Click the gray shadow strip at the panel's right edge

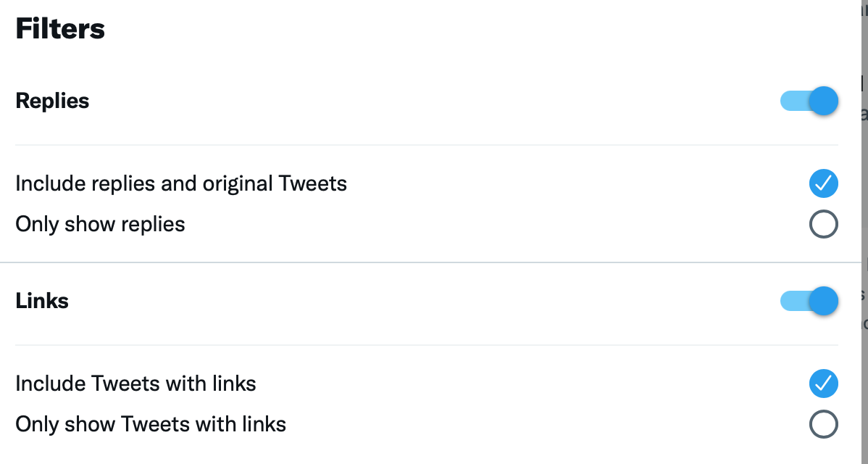855,232
